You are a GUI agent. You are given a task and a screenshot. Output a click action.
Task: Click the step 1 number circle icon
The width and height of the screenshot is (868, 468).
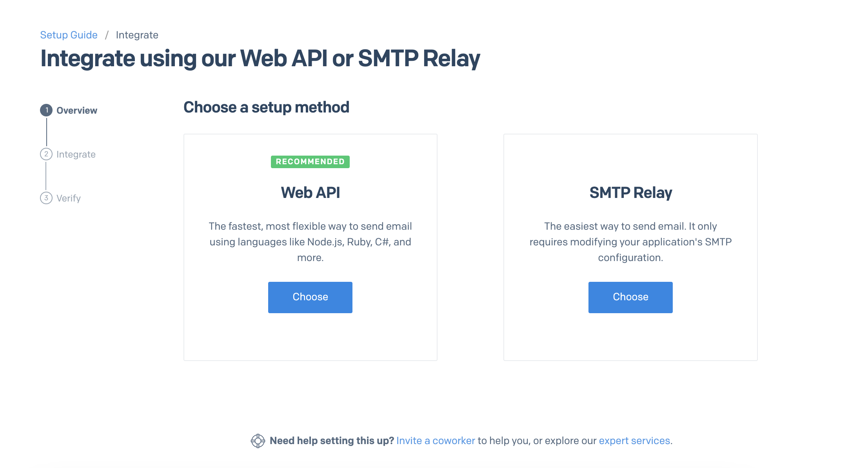tap(46, 110)
